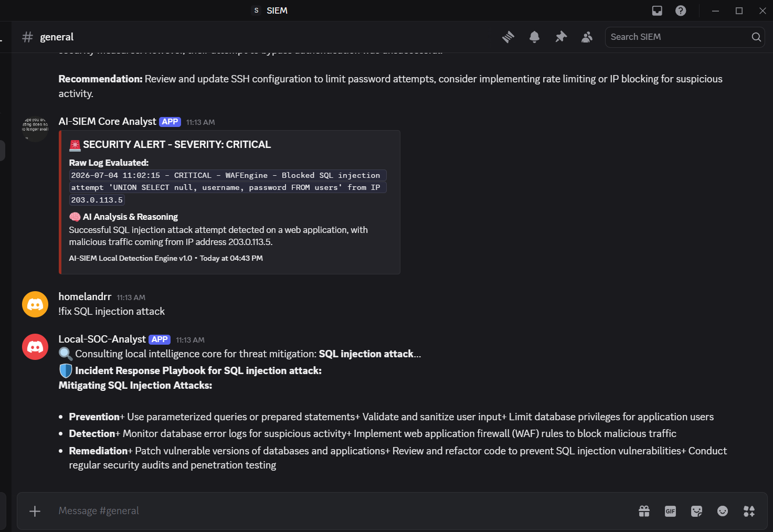This screenshot has width=773, height=532.
Task: Click the hash channel icon
Action: pos(27,37)
